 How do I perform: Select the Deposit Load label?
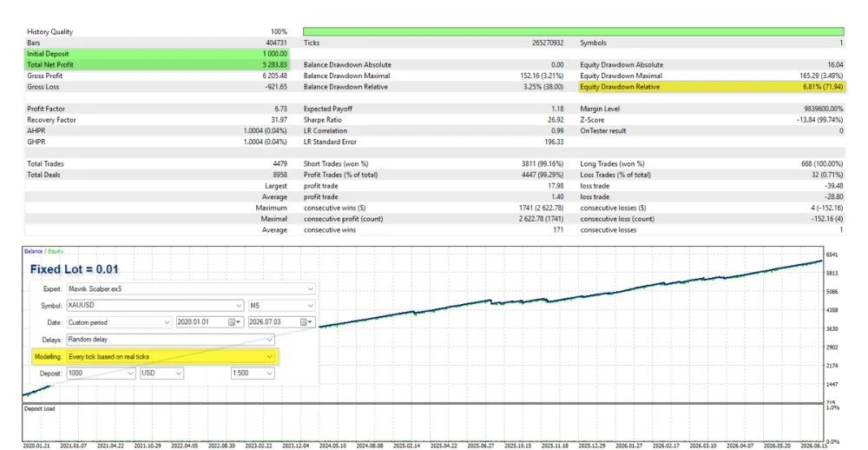coord(40,409)
